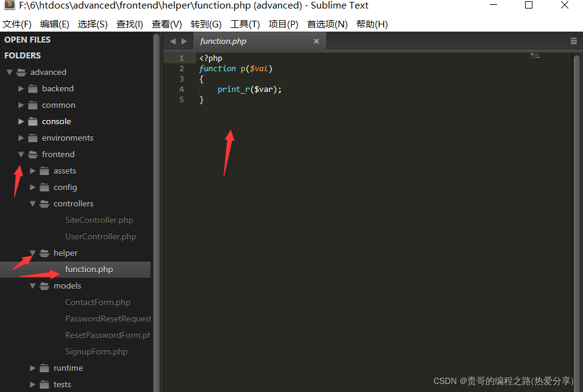The width and height of the screenshot is (583, 392).
Task: Expand the config folder
Action: 32,187
